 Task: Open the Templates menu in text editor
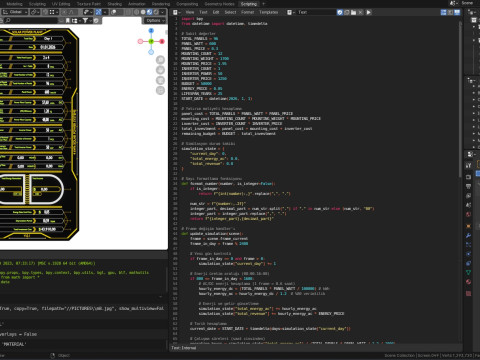[x=268, y=12]
